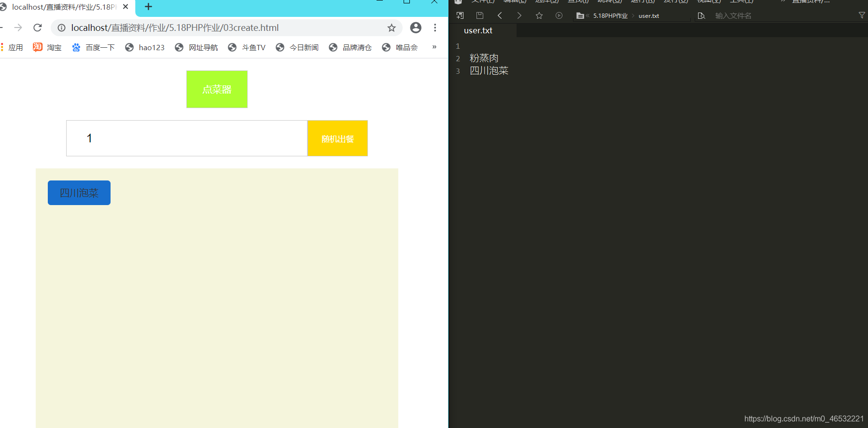Click the yellow 随机出餐 button
Viewport: 868px width, 428px height.
click(337, 138)
